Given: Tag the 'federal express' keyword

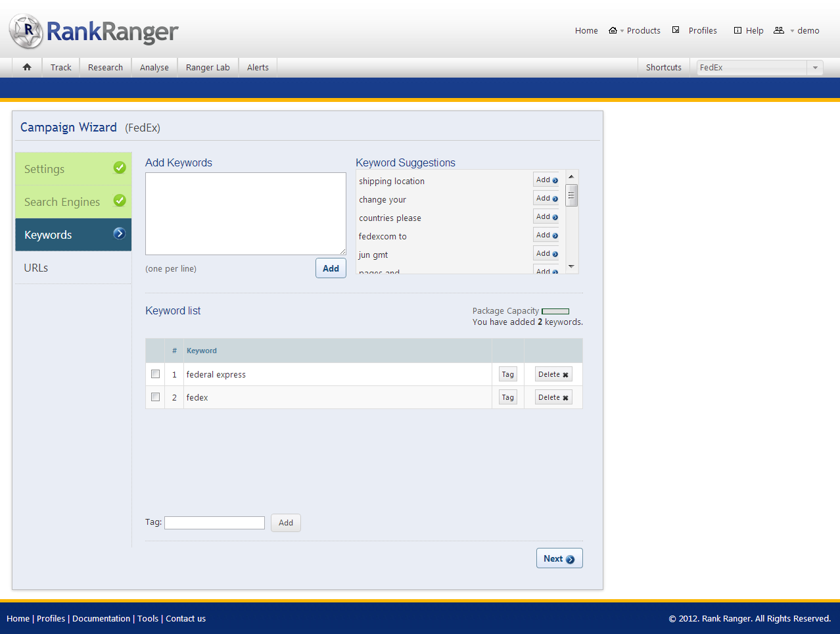Looking at the screenshot, I should 507,374.
